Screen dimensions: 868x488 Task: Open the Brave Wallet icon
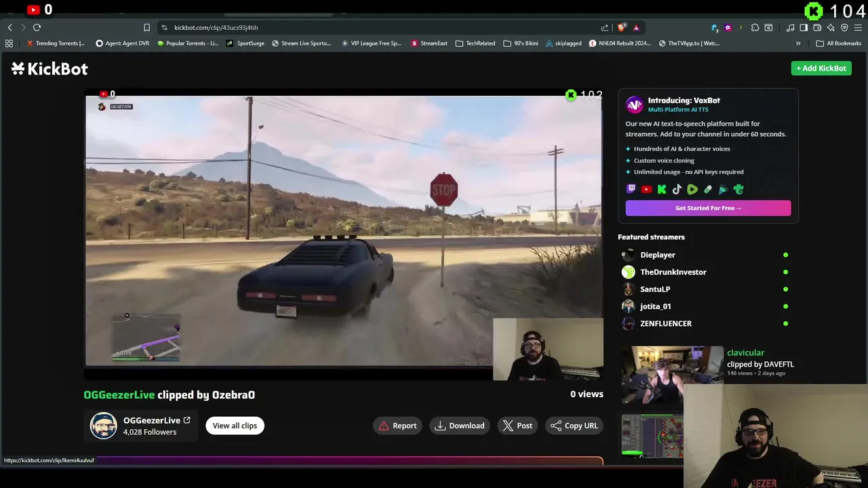817,28
